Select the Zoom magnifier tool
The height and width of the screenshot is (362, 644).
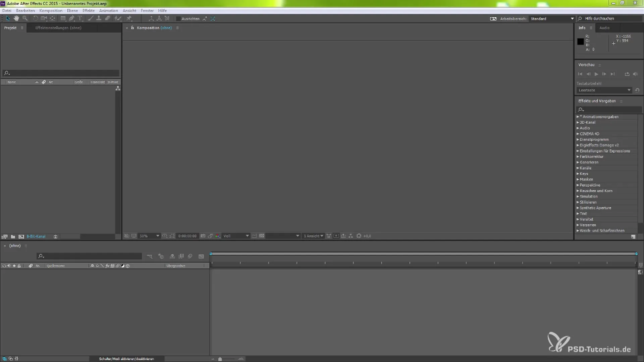(25, 18)
